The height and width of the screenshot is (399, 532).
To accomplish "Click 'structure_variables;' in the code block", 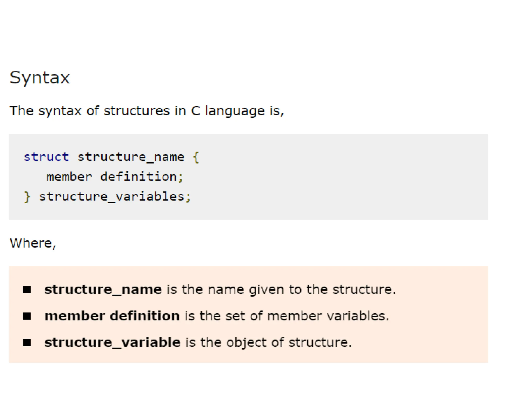I will (x=112, y=197).
